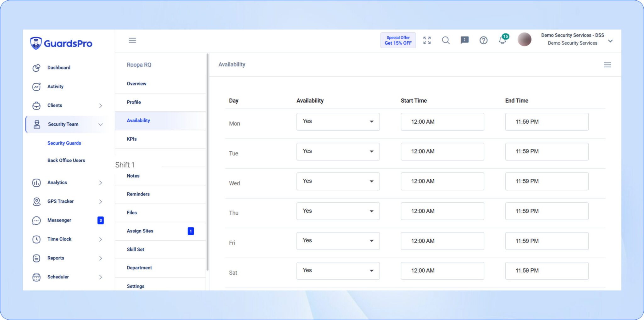
Task: Click the guard submenu vertical scrollbar
Action: coord(208,162)
